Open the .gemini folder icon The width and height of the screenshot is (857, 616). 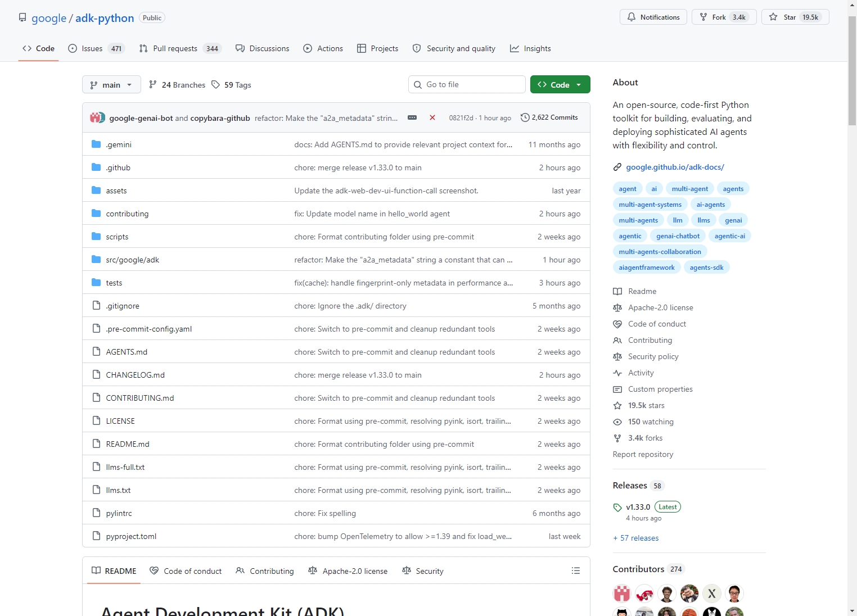pos(96,144)
